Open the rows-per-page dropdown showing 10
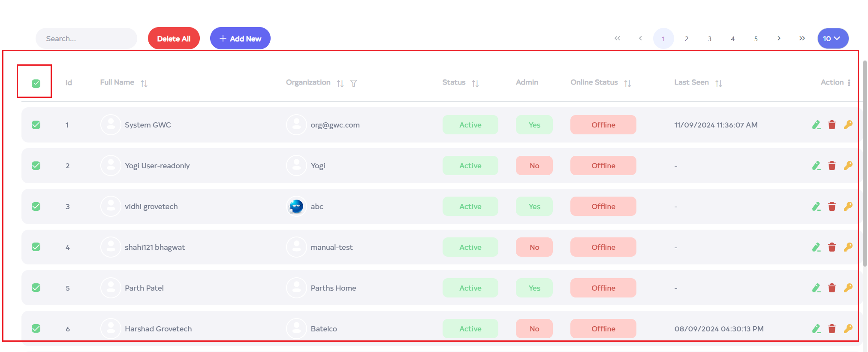Viewport: 868px width, 352px height. click(832, 39)
